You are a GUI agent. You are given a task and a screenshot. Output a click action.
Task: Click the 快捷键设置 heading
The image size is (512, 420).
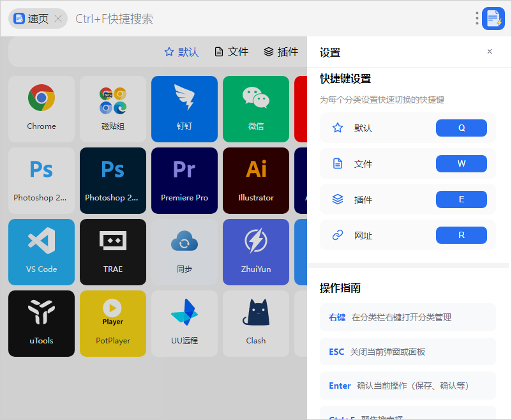pos(345,79)
